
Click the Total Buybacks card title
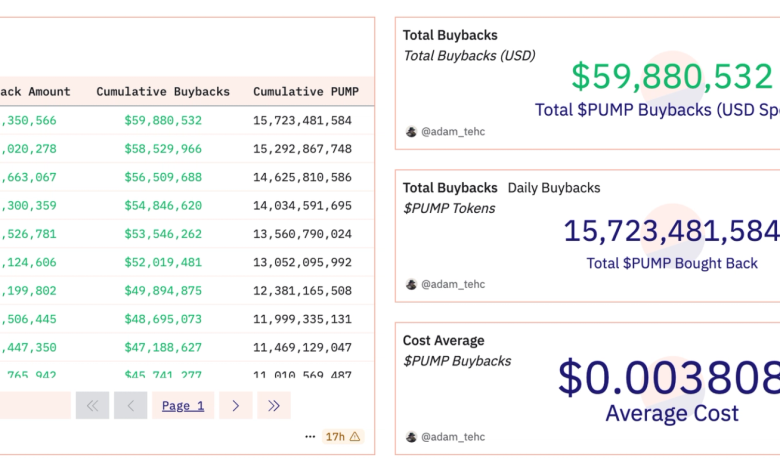coord(450,35)
